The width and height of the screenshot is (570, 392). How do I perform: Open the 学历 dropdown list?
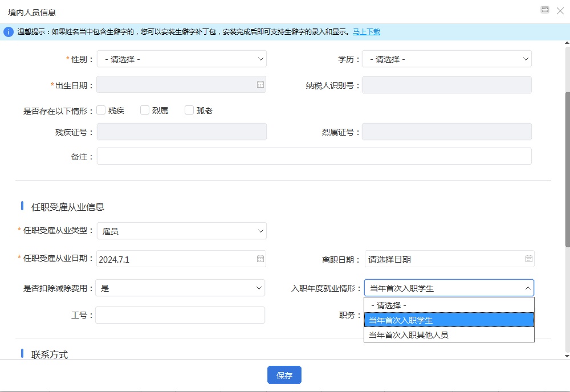click(x=446, y=59)
